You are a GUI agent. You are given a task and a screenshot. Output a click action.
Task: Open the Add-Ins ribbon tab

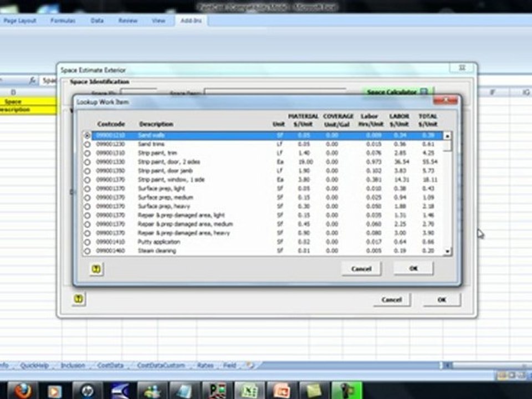(191, 21)
